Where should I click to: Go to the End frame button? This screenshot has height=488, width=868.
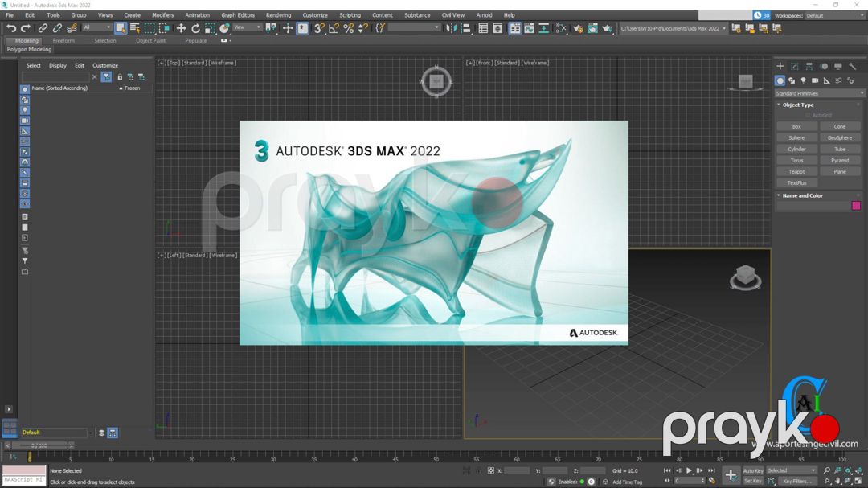point(711,470)
